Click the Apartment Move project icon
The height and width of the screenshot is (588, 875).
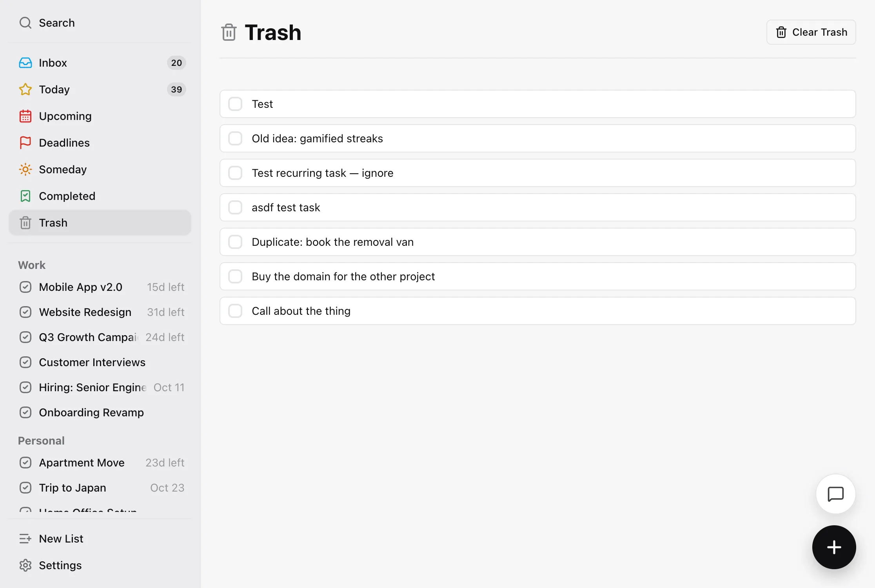[25, 463]
